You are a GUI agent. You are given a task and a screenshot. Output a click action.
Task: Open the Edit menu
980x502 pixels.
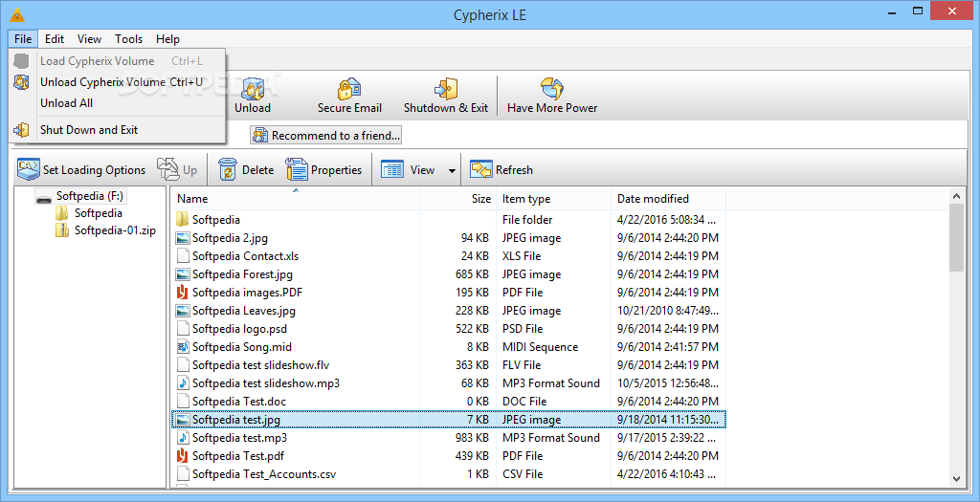[x=55, y=38]
